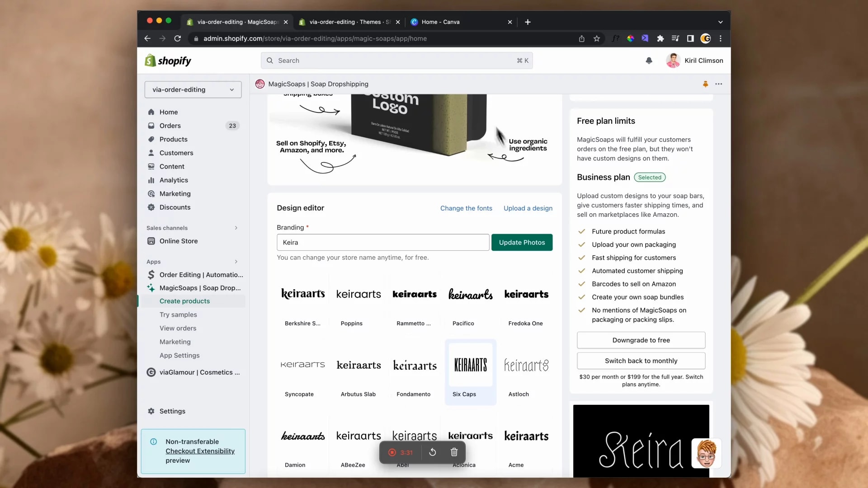This screenshot has height=488, width=868.
Task: Toggle the browser side panel icon
Action: coord(690,38)
